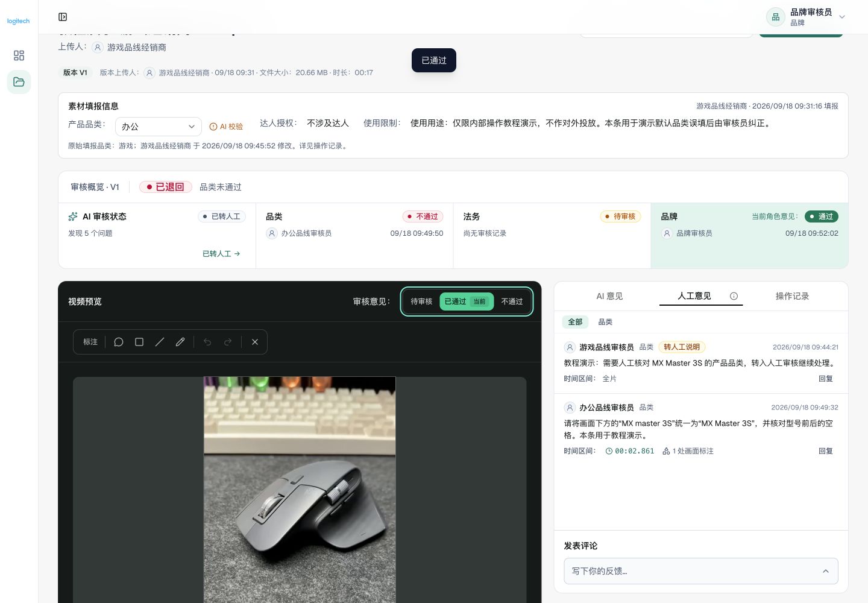Viewport: 868px width, 603px height.
Task: Click the 已转人工 status tag
Action: (x=222, y=216)
